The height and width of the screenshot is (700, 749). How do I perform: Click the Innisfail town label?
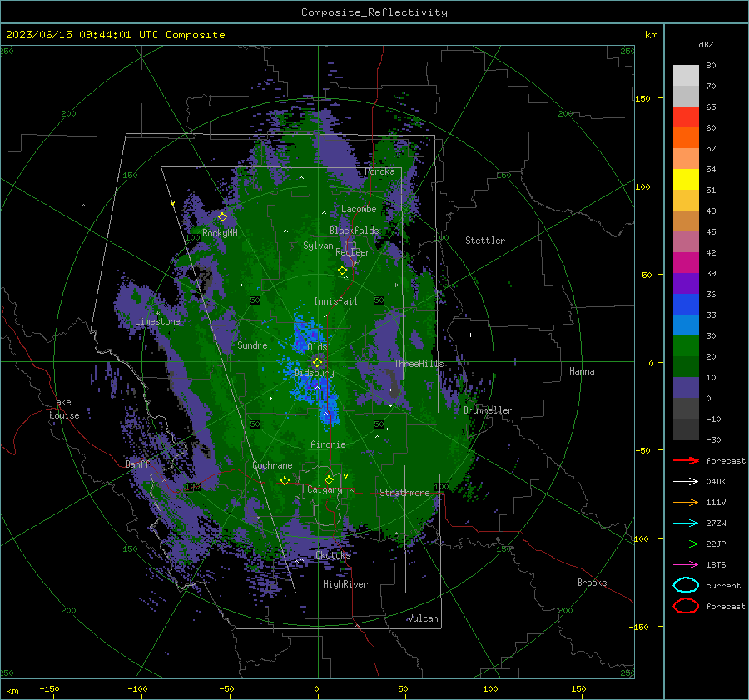(335, 301)
